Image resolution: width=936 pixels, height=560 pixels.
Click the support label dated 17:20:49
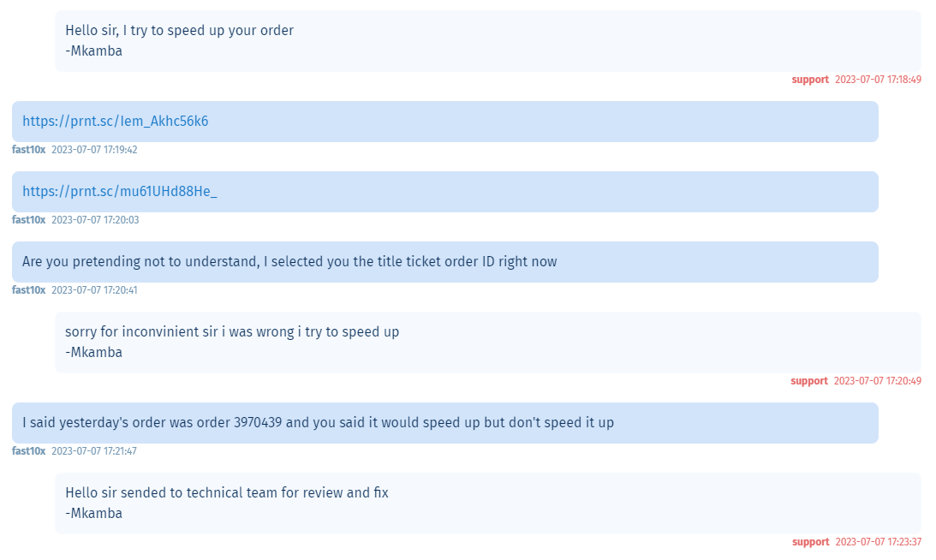coord(809,381)
